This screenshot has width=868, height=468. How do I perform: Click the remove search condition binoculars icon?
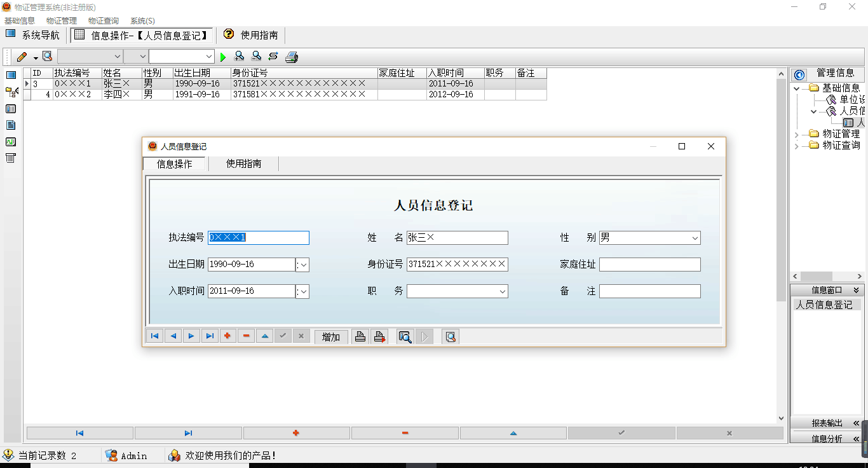tap(256, 57)
